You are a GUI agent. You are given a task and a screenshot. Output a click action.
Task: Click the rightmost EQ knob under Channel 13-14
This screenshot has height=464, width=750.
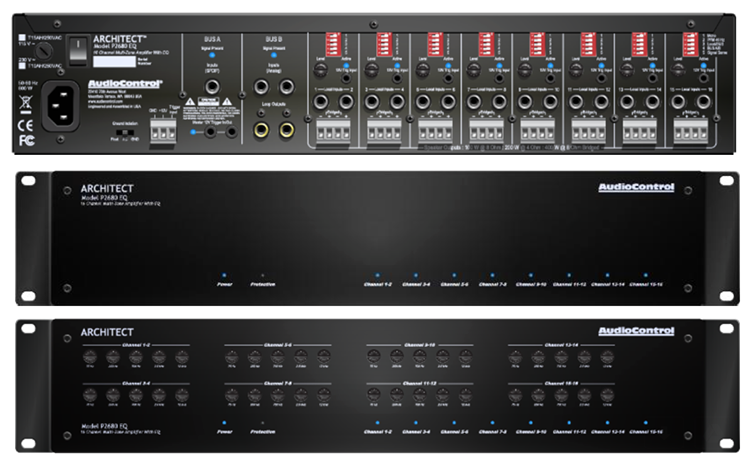click(607, 357)
